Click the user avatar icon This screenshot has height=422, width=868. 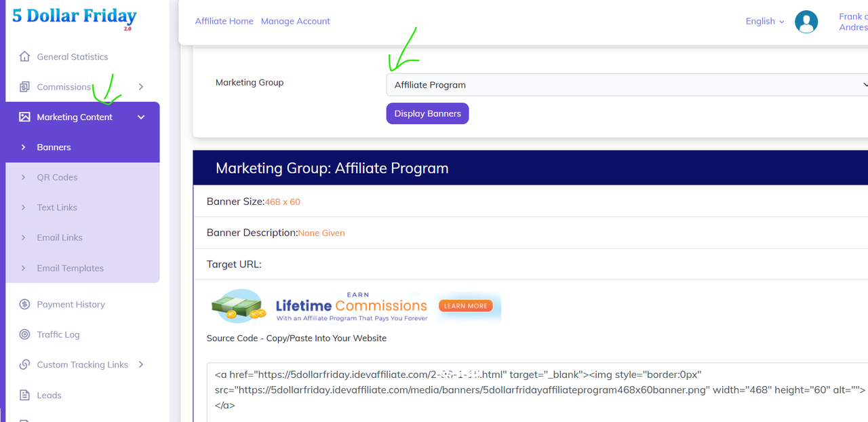(806, 22)
